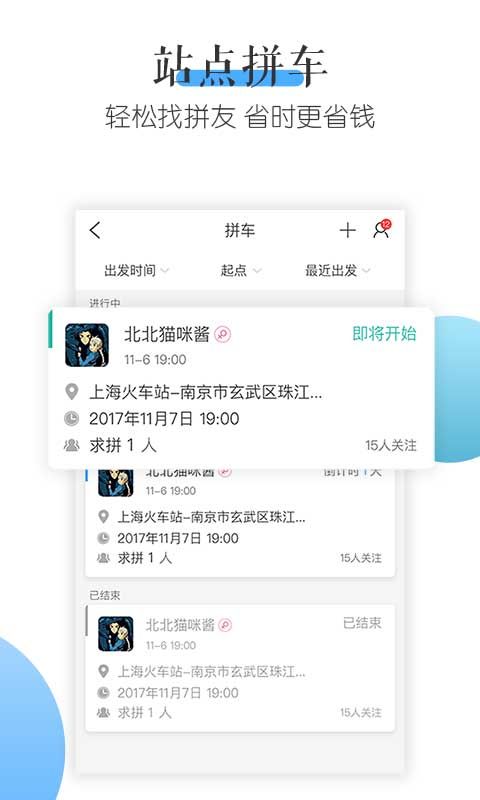
Task: Open route 上海火车站-南京市玄武区 in highlighted card
Action: (206, 392)
